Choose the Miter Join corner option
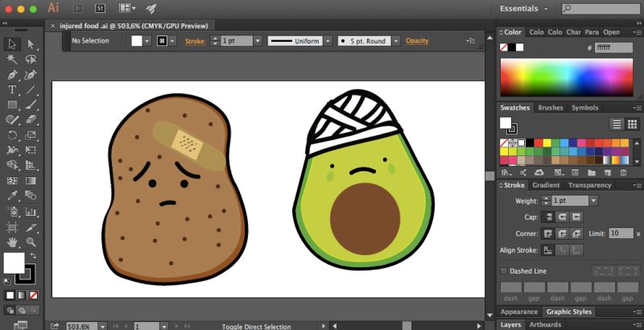Screen dimensions: 644x330 click(x=547, y=233)
